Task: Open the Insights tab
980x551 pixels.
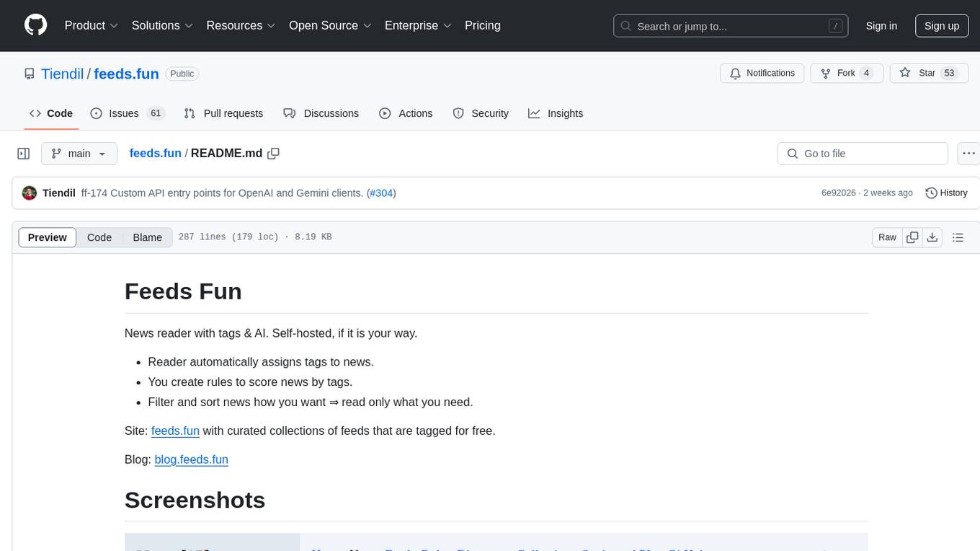Action: [556, 113]
